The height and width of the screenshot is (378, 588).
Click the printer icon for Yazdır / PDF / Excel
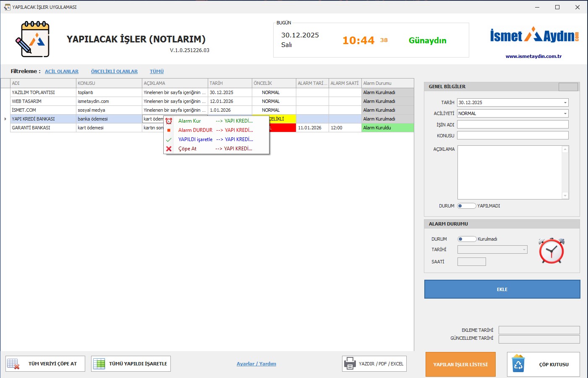[x=350, y=364]
